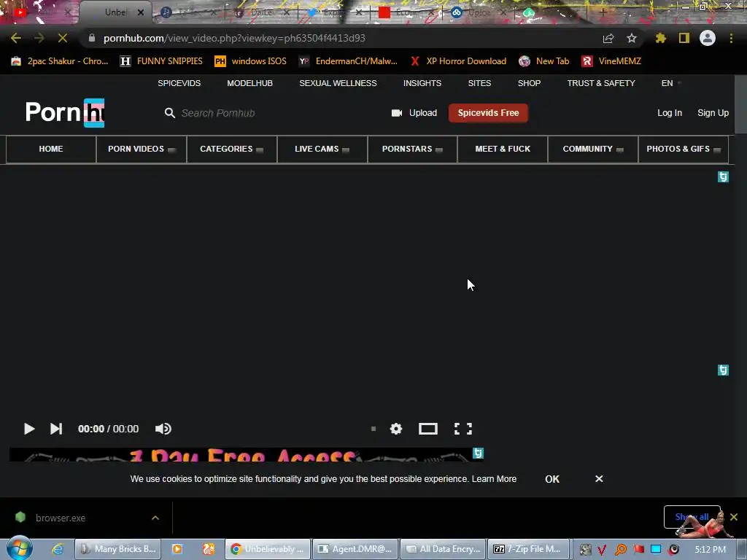The width and height of the screenshot is (747, 560).
Task: Enter fullscreen in the video player
Action: click(x=463, y=429)
